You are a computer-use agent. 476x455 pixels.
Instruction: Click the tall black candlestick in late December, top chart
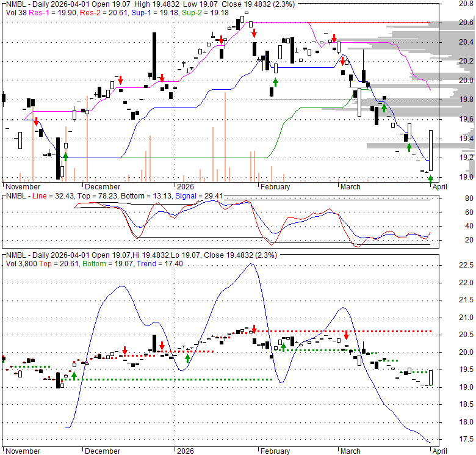click(154, 55)
